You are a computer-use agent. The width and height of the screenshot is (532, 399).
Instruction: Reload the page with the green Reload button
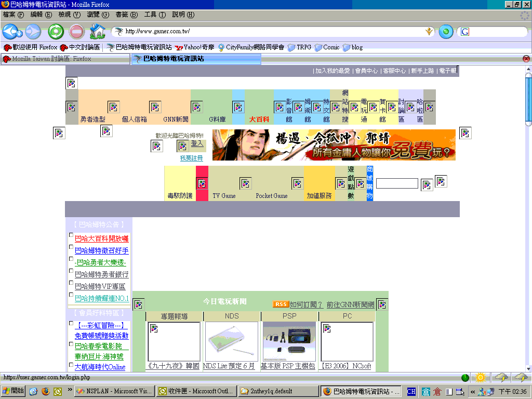(56, 32)
